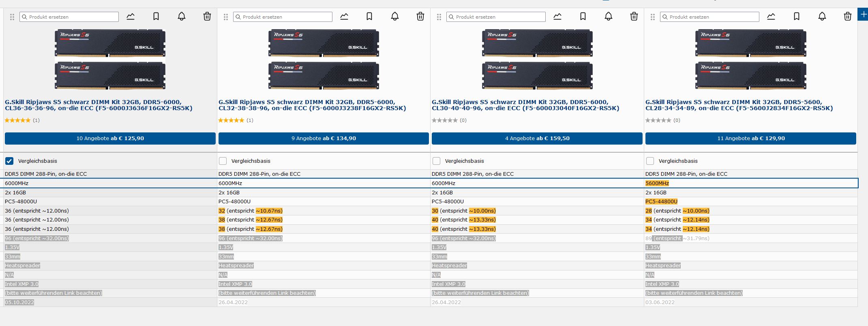Image resolution: width=868 pixels, height=326 pixels.
Task: Set price alert bell for CL36-36-36-96 kit
Action: (x=182, y=17)
